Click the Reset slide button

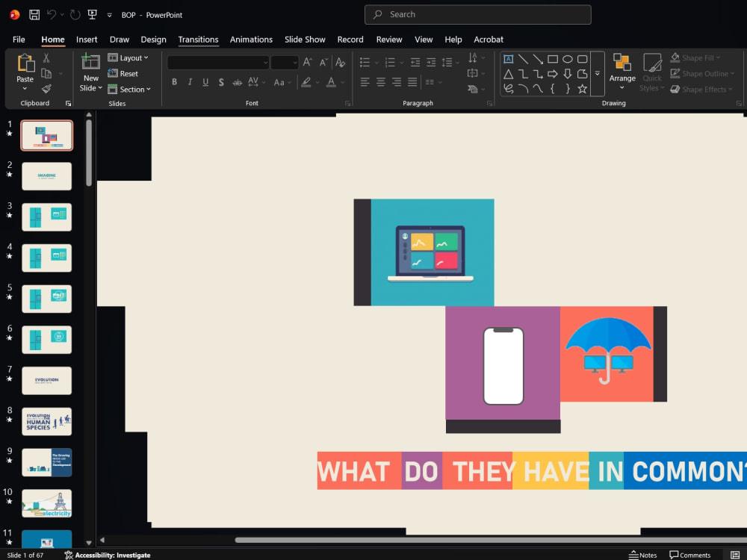click(123, 73)
